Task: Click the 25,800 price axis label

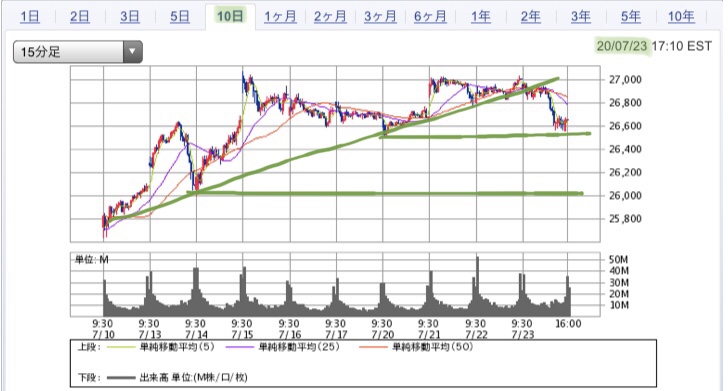Action: coord(625,219)
